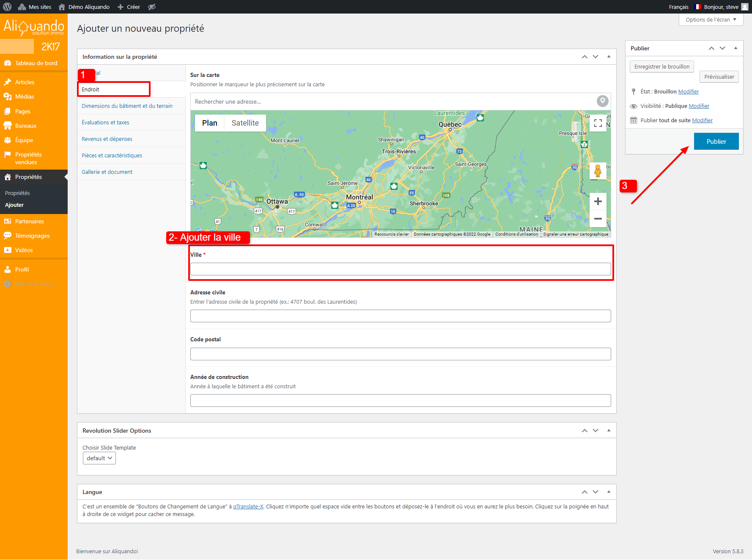Click the crossed-eye icon in admin bar

tap(152, 7)
